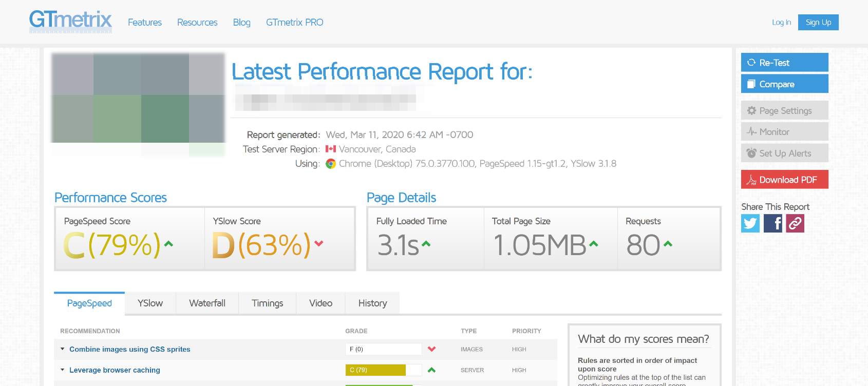Click the 80 requests value
The image size is (868, 386).
(643, 245)
